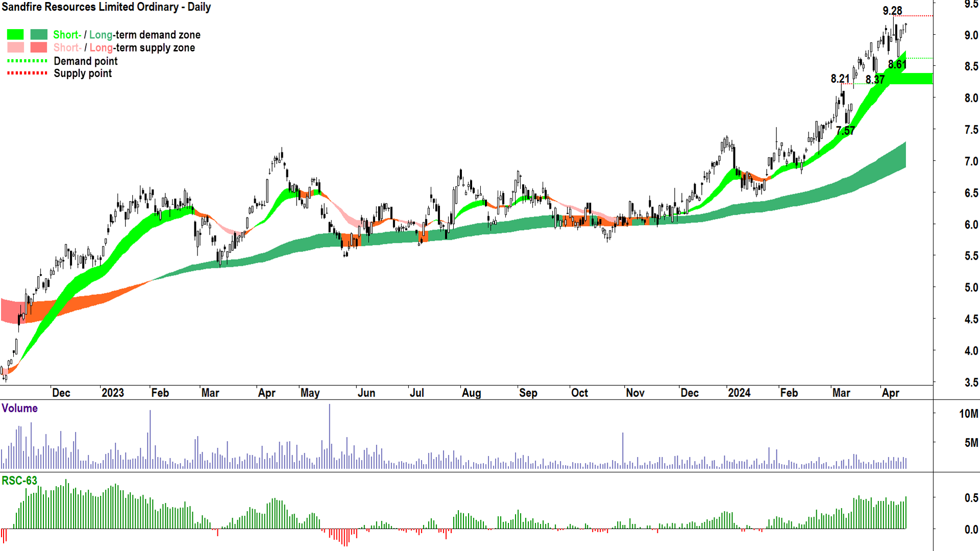980x551 pixels.
Task: Click the bright green short-term demand swatch
Action: click(15, 35)
